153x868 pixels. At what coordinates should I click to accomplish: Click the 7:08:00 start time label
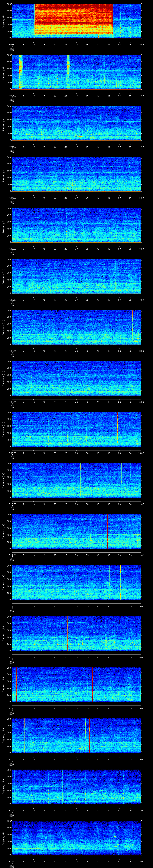point(12,402)
